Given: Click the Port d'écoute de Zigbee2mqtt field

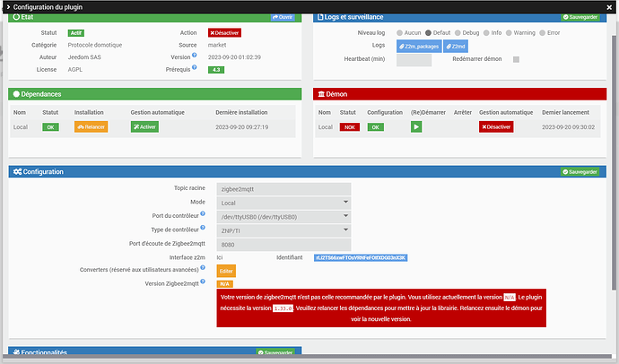Looking at the screenshot, I should tap(283, 245).
